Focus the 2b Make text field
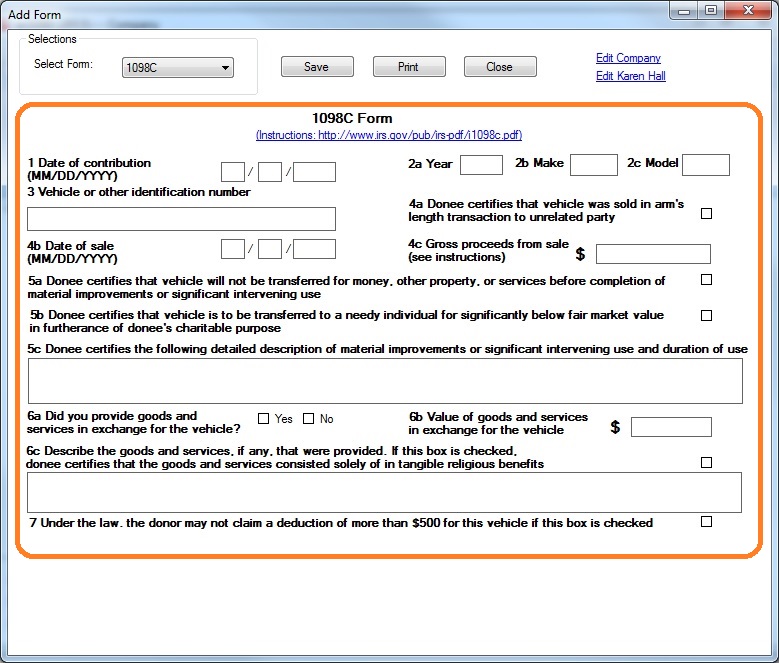779x663 pixels. click(594, 165)
